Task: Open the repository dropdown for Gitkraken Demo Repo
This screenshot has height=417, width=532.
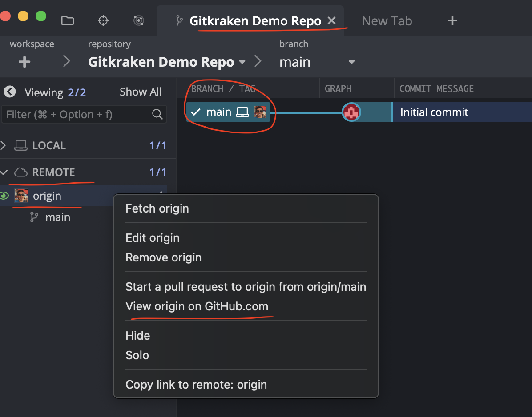Action: pyautogui.click(x=242, y=62)
